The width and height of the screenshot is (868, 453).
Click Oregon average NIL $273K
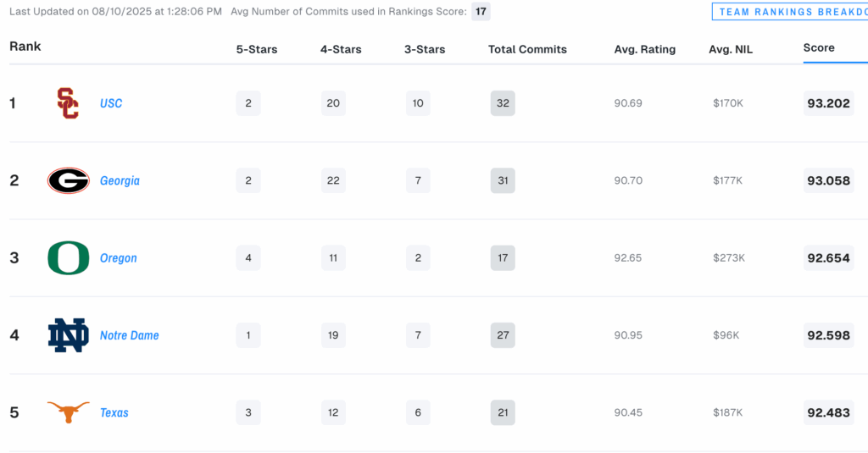[729, 258]
